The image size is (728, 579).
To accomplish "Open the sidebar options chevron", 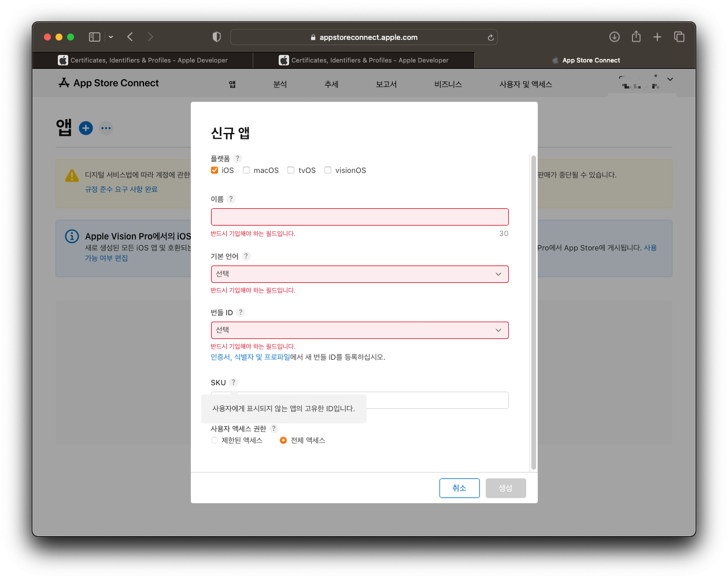I will coord(111,37).
